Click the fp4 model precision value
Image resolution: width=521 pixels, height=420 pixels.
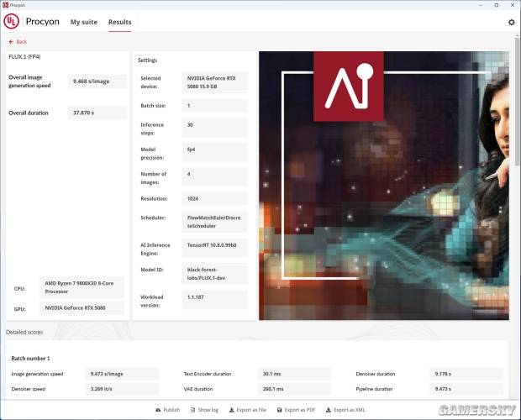pos(214,152)
